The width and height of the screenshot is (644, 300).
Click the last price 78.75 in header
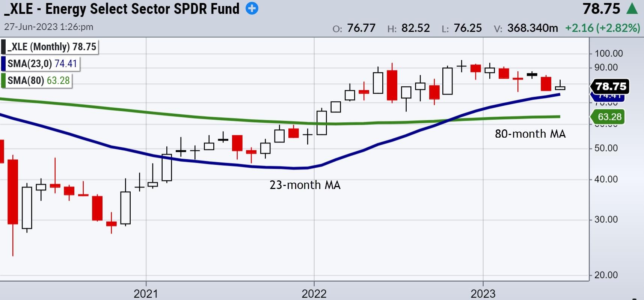pos(601,9)
